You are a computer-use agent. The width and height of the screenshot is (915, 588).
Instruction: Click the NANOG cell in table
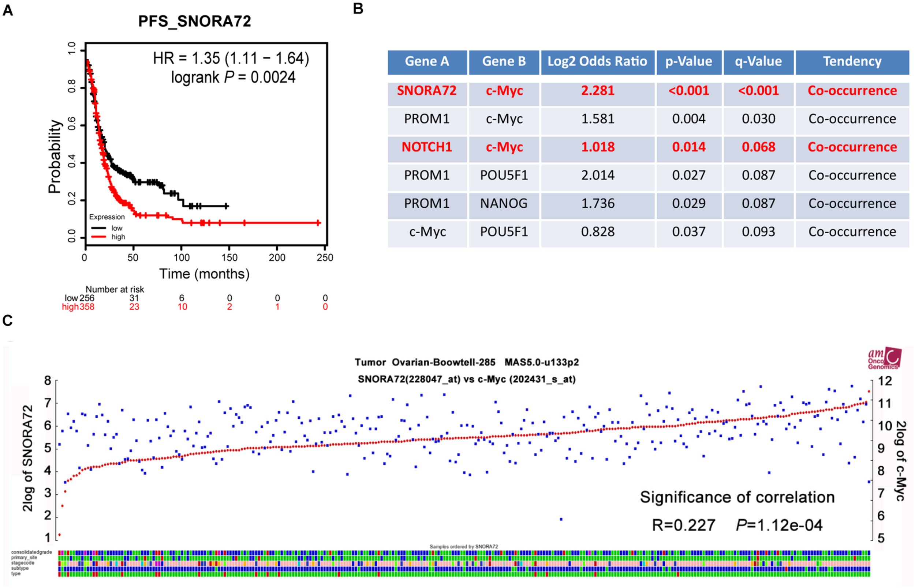(504, 204)
